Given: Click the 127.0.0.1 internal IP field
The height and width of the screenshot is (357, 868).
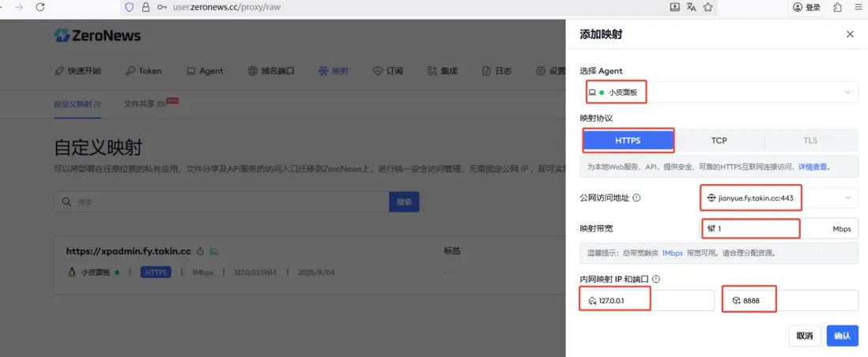Looking at the screenshot, I should click(x=647, y=301).
